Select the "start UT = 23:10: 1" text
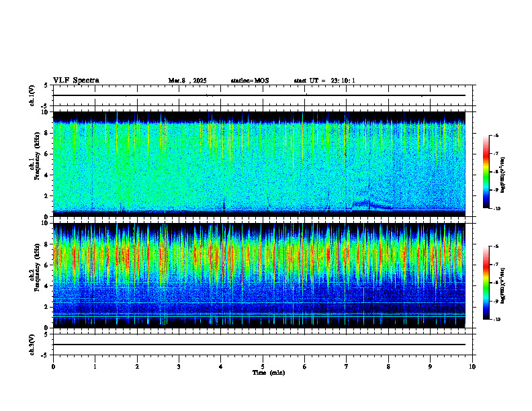The image size is (532, 411). (x=324, y=81)
